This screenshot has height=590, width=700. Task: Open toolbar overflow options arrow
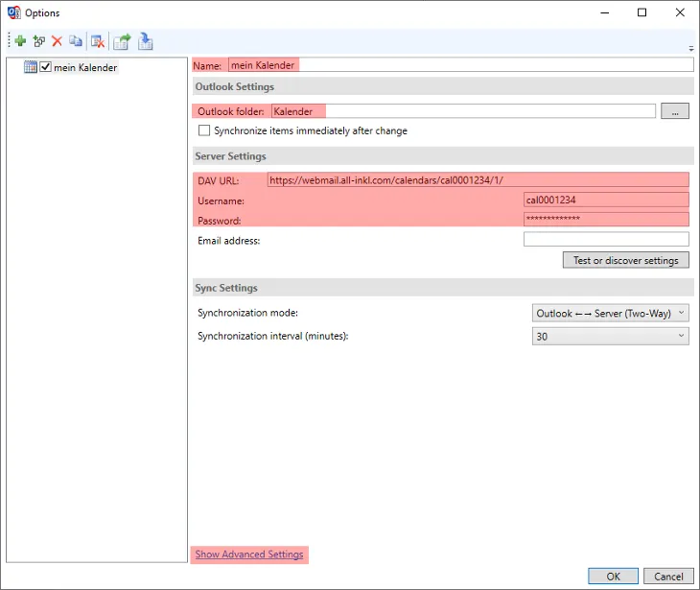click(690, 48)
